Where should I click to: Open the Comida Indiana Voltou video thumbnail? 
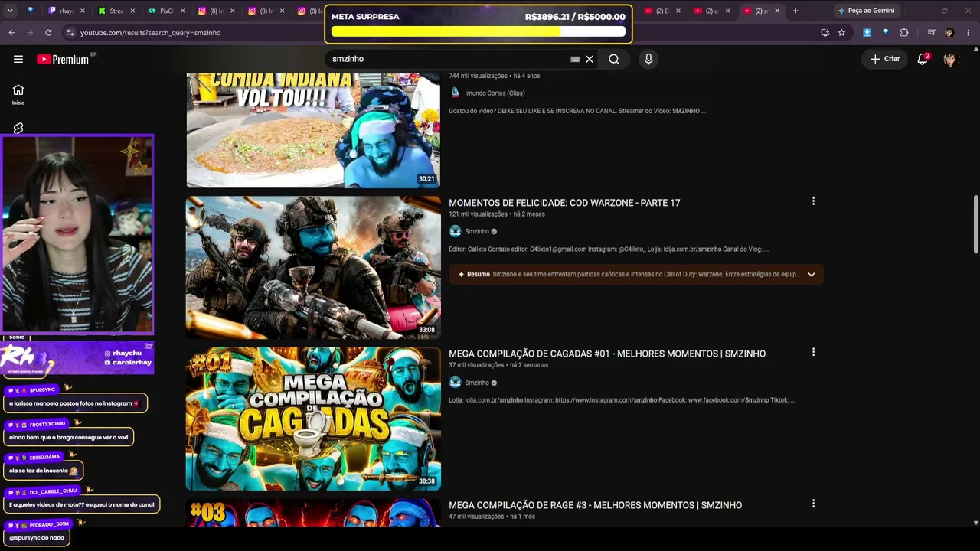313,130
